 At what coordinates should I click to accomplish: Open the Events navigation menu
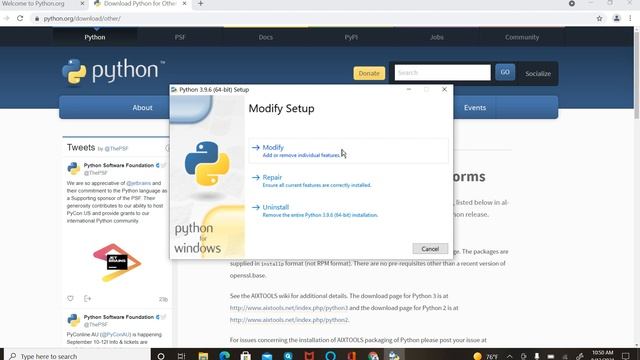[475, 108]
